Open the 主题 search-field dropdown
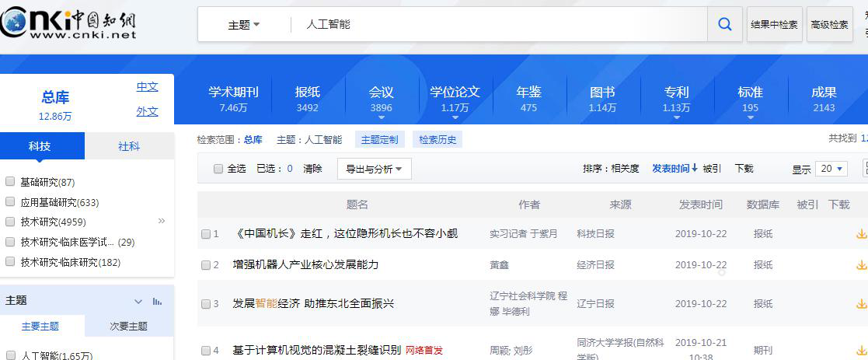The image size is (868, 360). pos(244,25)
